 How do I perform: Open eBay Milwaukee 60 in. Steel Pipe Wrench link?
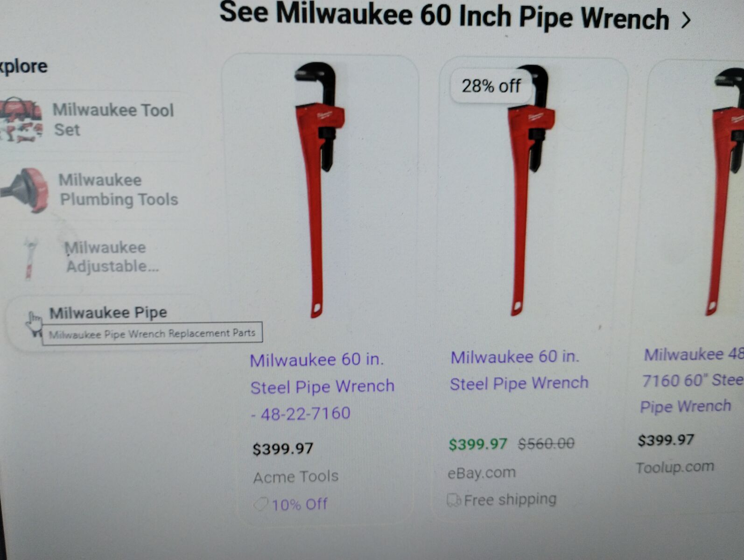[519, 370]
